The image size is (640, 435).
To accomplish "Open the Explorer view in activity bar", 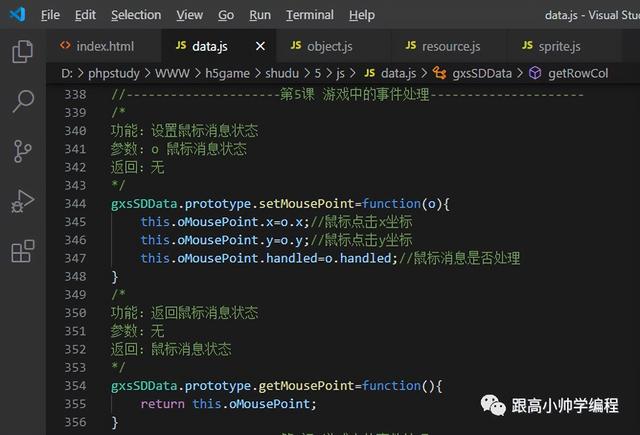I will pyautogui.click(x=22, y=52).
